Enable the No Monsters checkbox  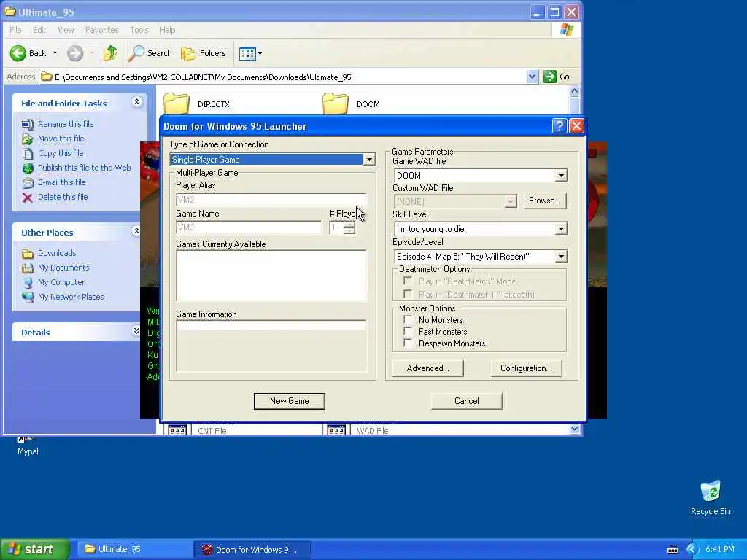click(x=408, y=319)
